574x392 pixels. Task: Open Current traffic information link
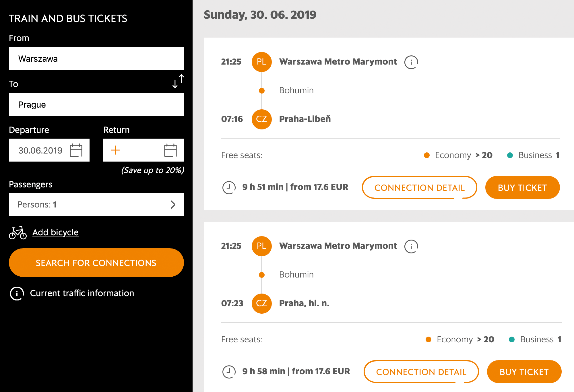[82, 293]
